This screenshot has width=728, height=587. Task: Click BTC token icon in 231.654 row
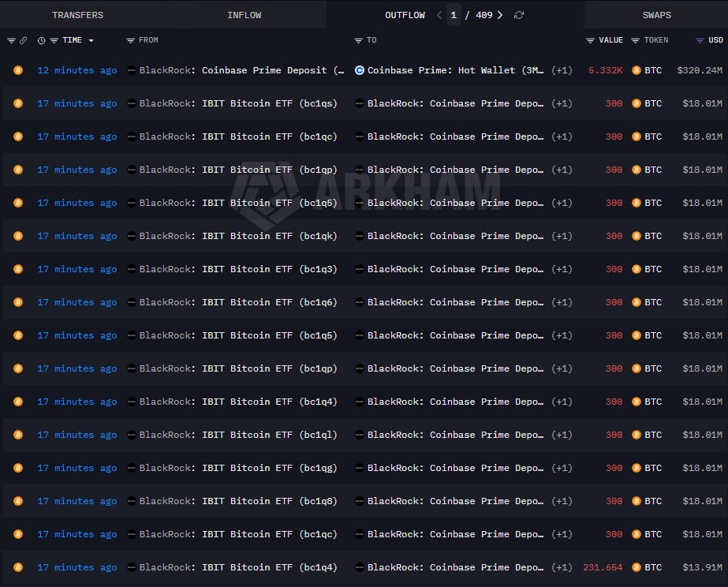[637, 567]
